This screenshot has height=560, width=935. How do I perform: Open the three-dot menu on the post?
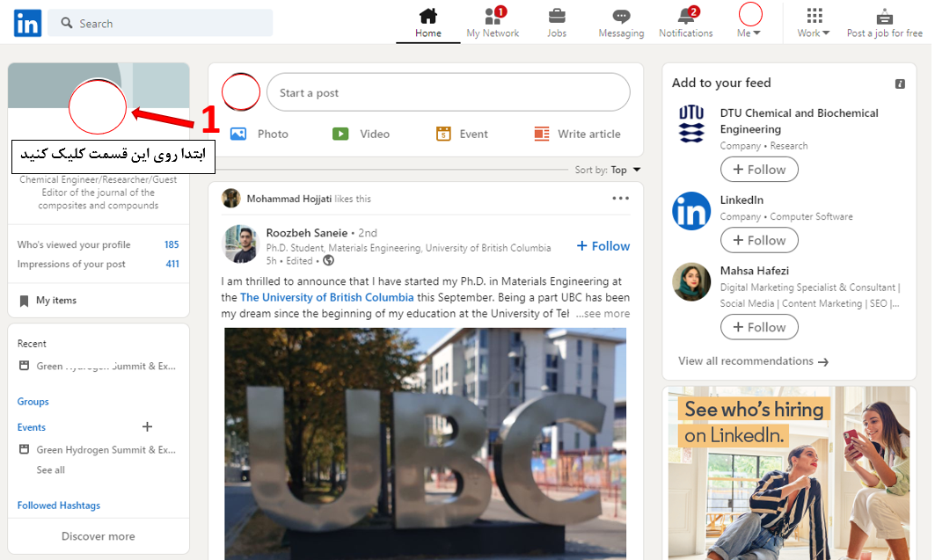tap(621, 199)
